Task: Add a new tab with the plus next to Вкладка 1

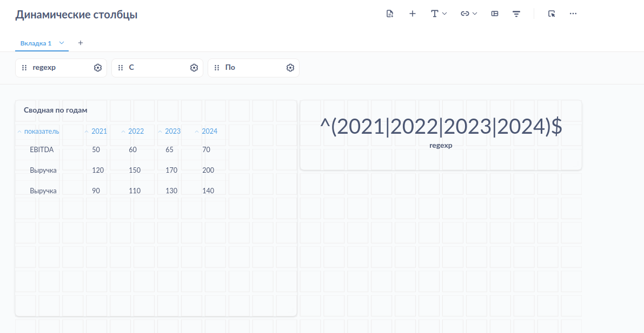Action: [81, 43]
